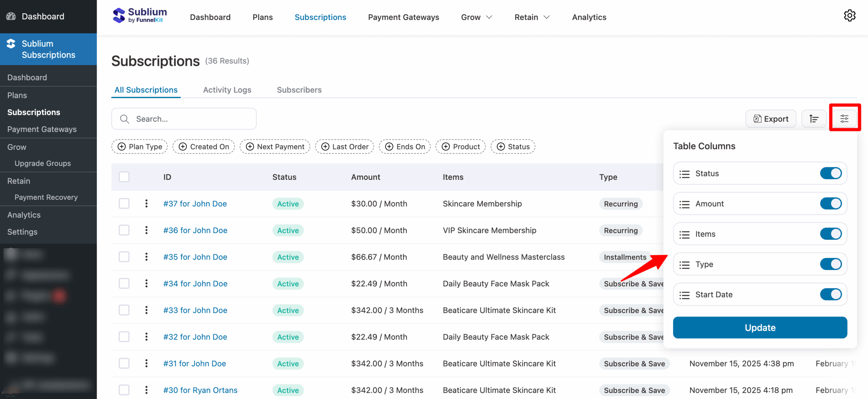Expand the Retain menu in top navigation
Image resolution: width=868 pixels, height=399 pixels.
pos(531,17)
